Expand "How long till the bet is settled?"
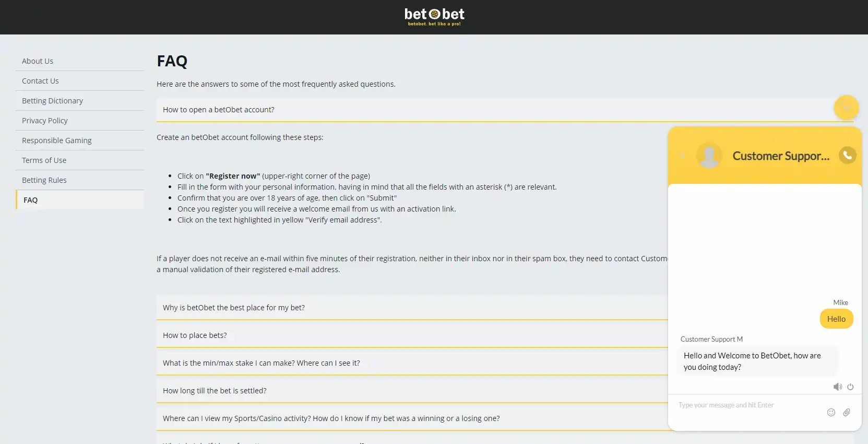The image size is (868, 444). click(x=215, y=391)
